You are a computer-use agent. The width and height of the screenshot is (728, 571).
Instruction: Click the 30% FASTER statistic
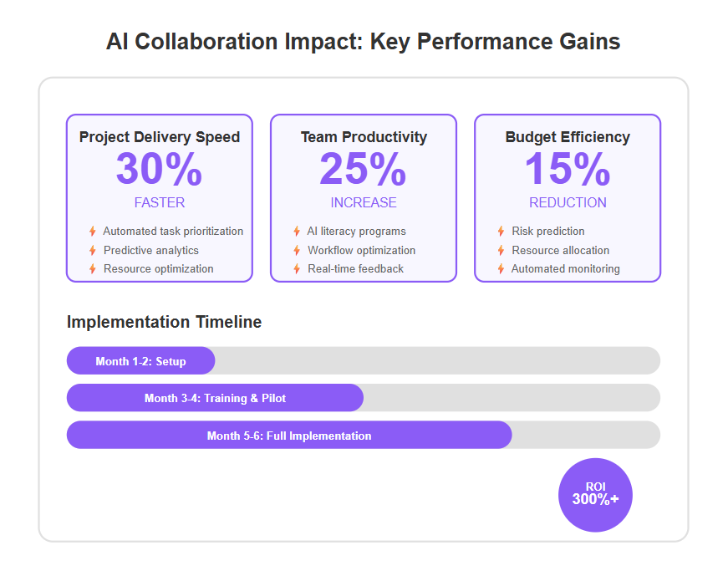tap(160, 180)
